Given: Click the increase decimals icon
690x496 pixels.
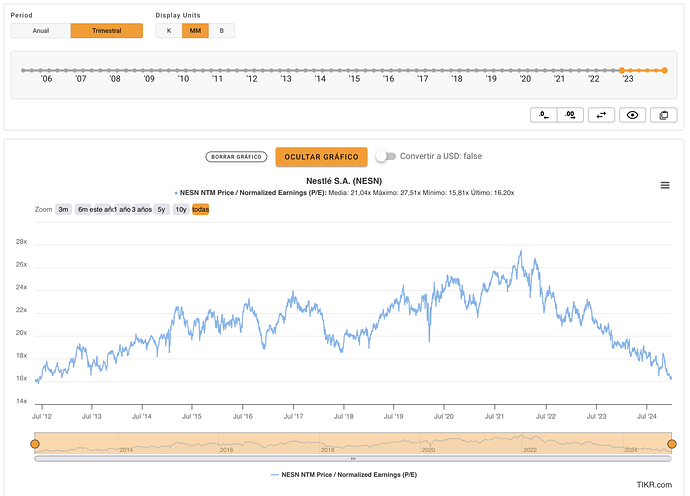Looking at the screenshot, I should tap(570, 115).
